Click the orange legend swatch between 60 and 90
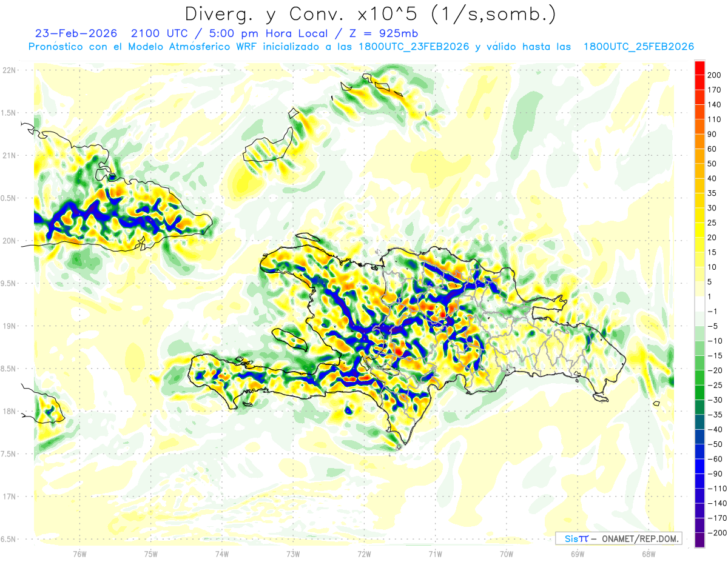 tap(699, 141)
